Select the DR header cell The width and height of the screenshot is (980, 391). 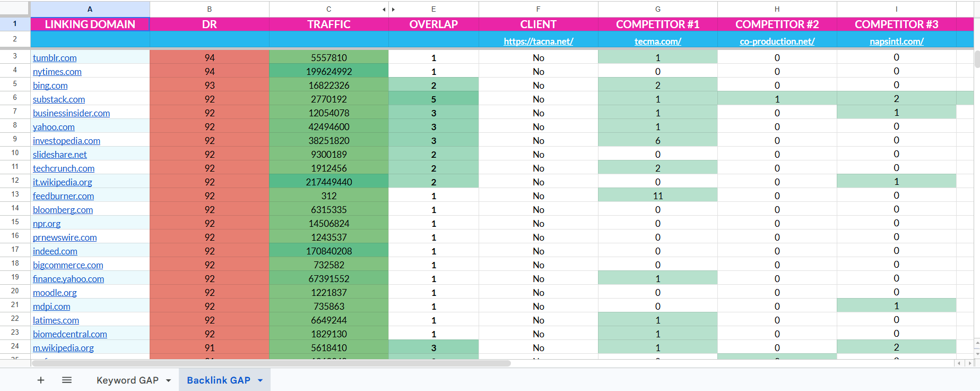(210, 24)
